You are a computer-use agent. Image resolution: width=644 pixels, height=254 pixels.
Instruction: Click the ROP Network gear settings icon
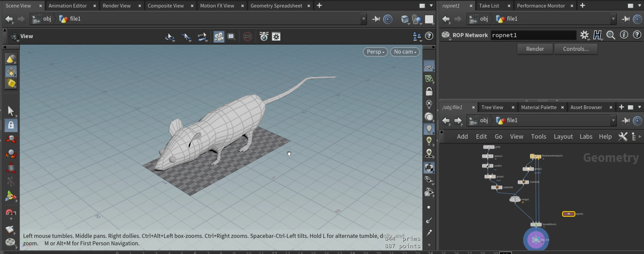pyautogui.click(x=584, y=35)
